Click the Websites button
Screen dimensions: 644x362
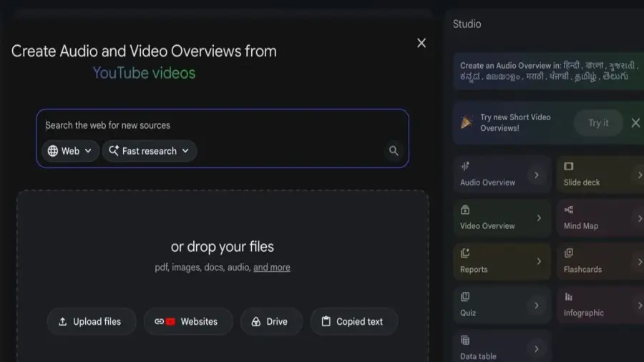pyautogui.click(x=188, y=321)
